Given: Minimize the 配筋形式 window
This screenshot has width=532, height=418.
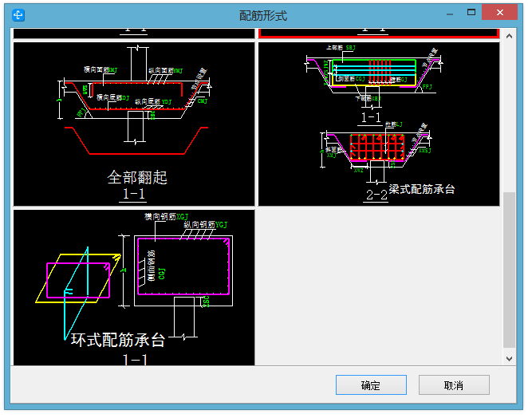Looking at the screenshot, I should [x=450, y=14].
